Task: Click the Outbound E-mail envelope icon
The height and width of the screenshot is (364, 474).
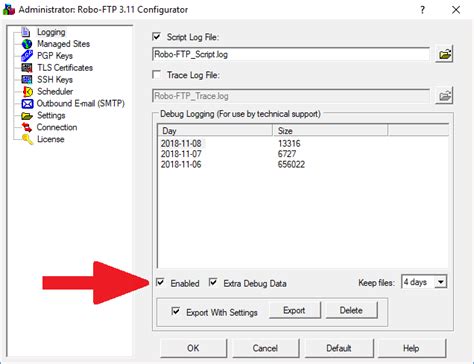Action: [x=27, y=104]
